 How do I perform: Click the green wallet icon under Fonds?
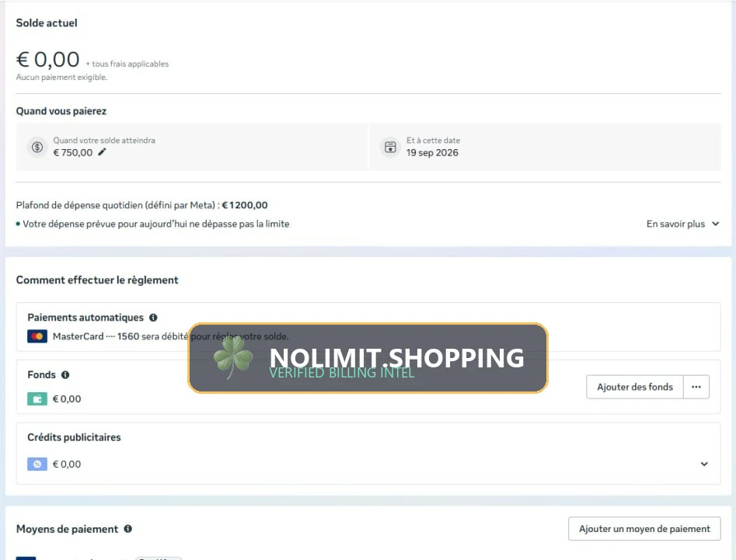pyautogui.click(x=37, y=399)
